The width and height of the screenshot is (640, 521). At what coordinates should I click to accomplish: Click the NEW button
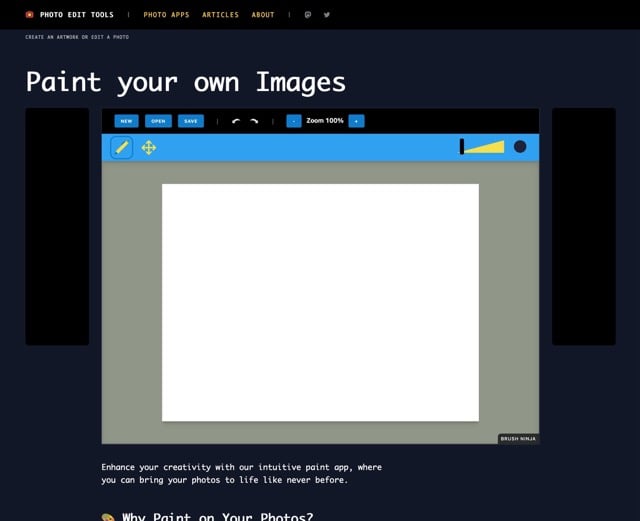126,121
